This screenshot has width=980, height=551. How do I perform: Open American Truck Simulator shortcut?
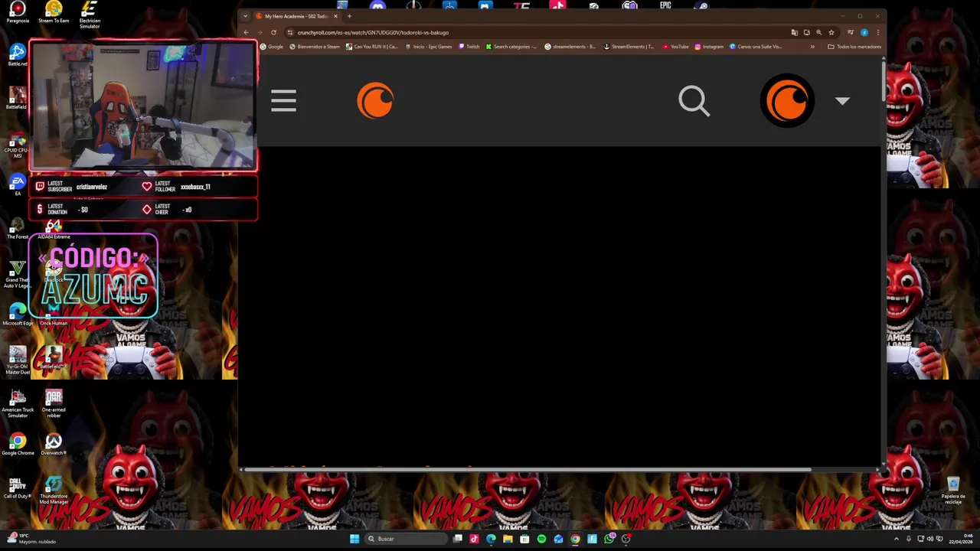[18, 403]
